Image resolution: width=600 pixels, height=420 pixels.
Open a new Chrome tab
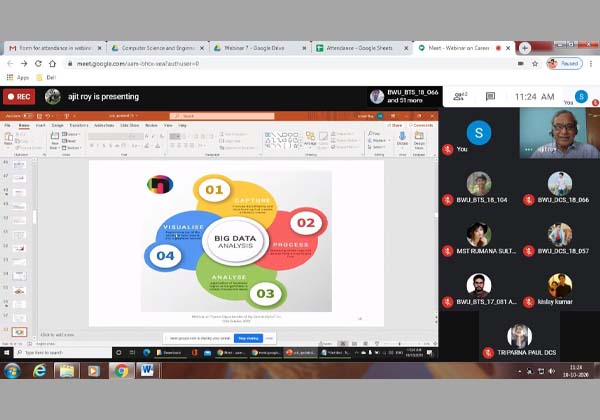(526, 47)
